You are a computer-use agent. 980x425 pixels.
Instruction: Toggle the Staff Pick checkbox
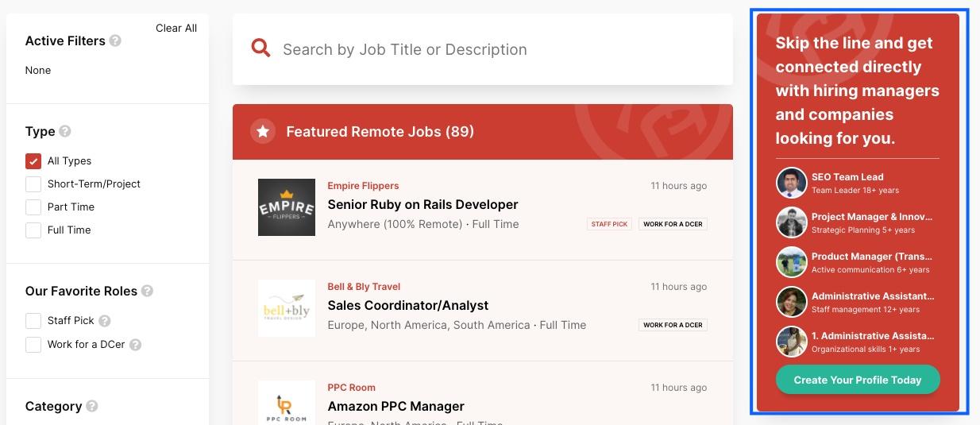(33, 321)
